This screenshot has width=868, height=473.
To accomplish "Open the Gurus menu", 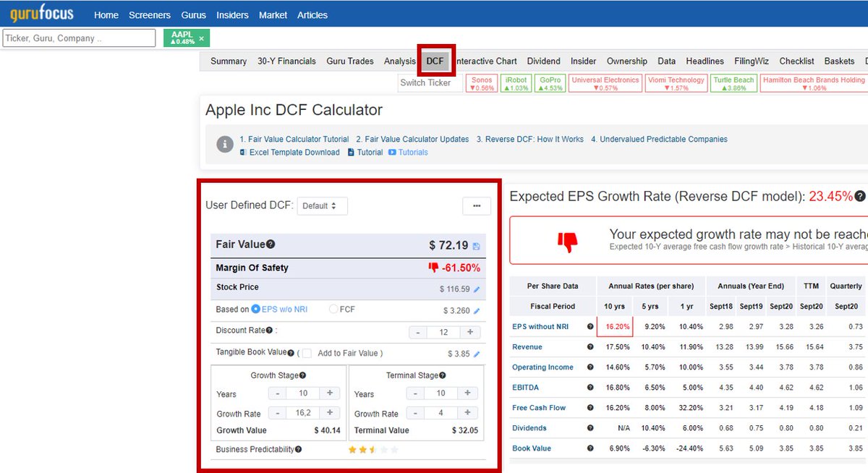I will (x=193, y=14).
